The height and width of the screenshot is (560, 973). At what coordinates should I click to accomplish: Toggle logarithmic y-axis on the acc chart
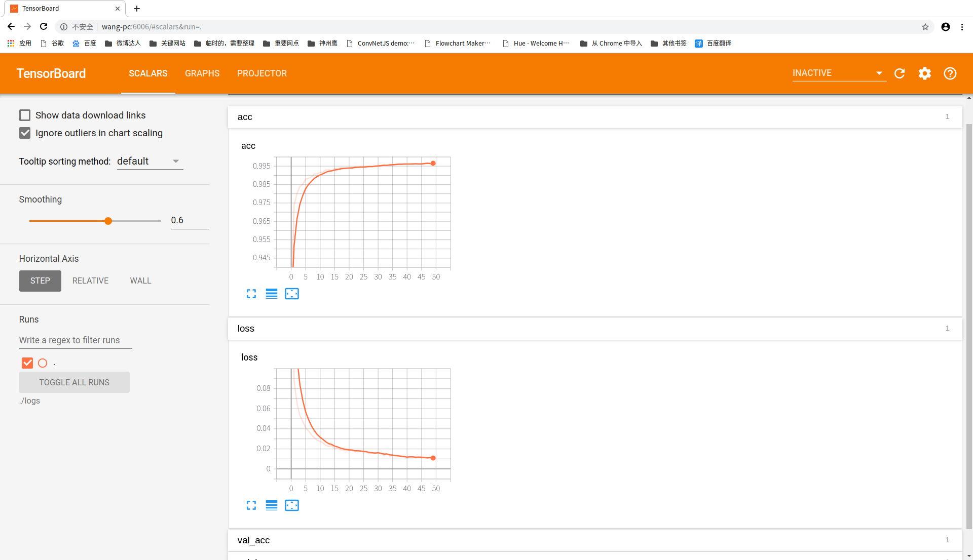coord(271,294)
